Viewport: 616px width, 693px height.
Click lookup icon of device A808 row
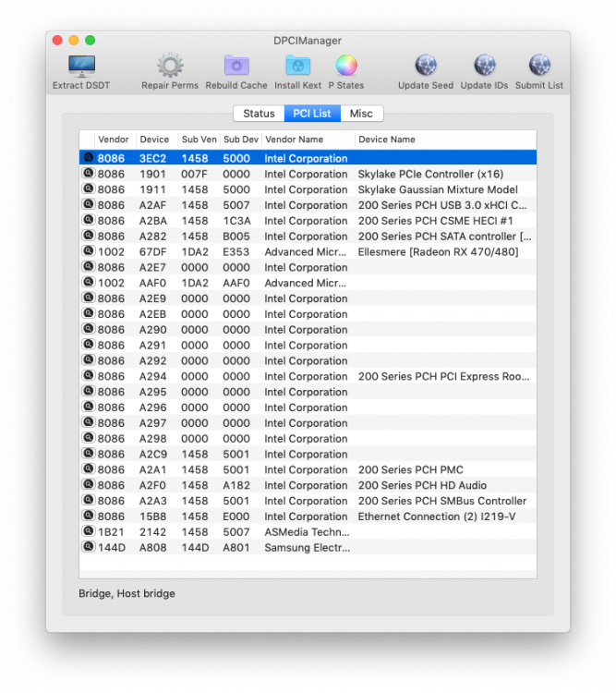click(x=89, y=546)
